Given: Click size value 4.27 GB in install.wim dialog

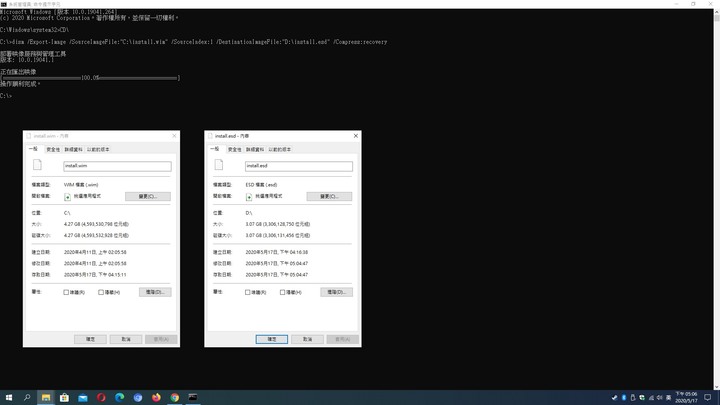Looking at the screenshot, I should (x=96, y=224).
